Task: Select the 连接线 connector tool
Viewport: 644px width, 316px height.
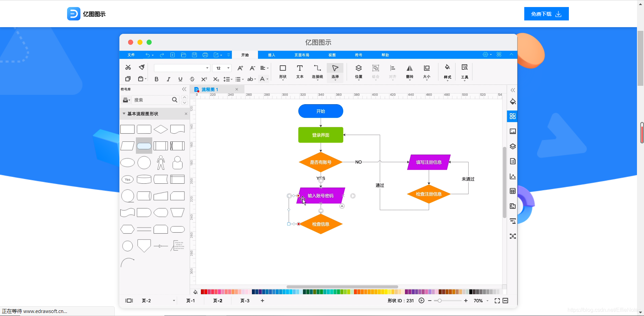Action: (317, 72)
